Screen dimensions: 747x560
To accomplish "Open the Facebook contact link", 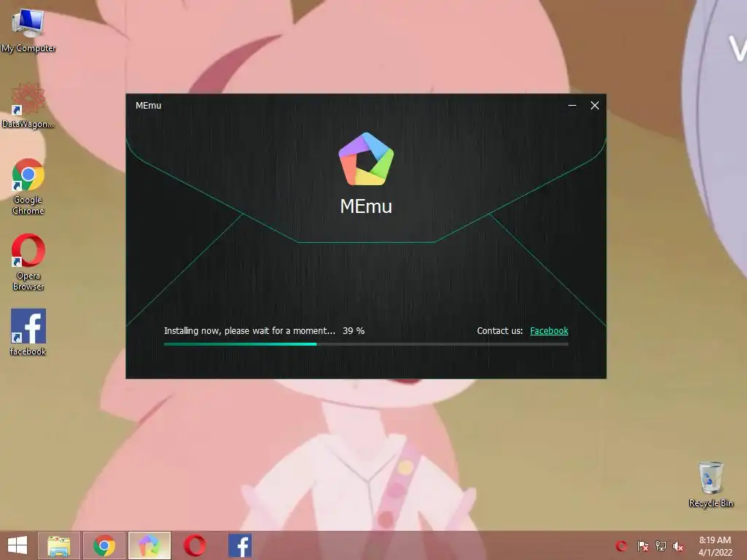I will tap(549, 330).
